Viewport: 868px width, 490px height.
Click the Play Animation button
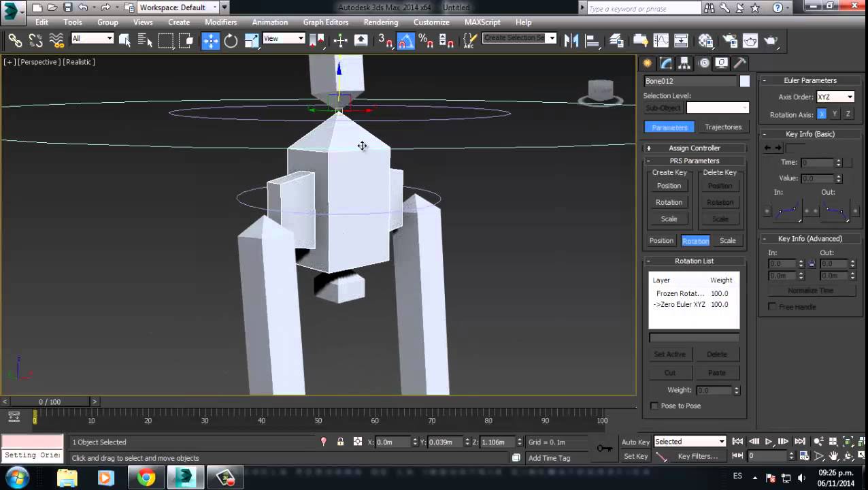click(x=769, y=442)
